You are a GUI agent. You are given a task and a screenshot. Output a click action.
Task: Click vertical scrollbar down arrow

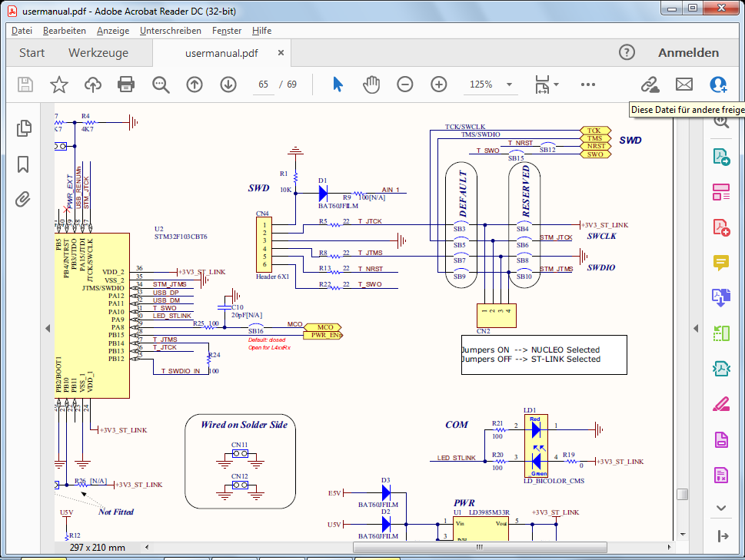[x=682, y=535]
